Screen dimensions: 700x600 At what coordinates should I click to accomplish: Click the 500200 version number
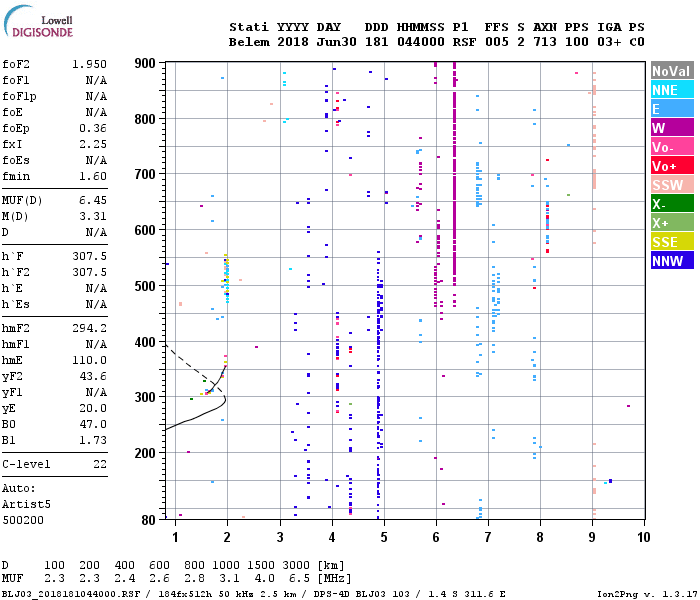[x=23, y=521]
